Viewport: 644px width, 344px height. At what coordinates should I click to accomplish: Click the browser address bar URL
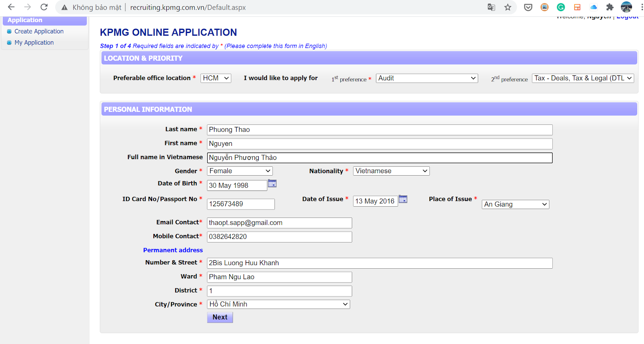[188, 7]
